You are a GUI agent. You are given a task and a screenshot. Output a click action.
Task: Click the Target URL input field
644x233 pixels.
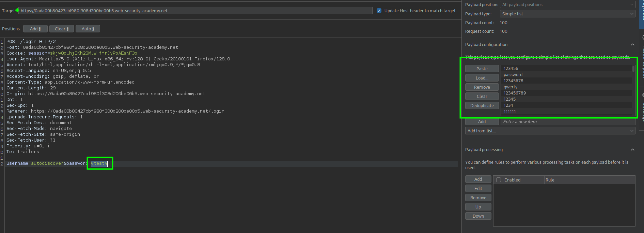[195, 11]
